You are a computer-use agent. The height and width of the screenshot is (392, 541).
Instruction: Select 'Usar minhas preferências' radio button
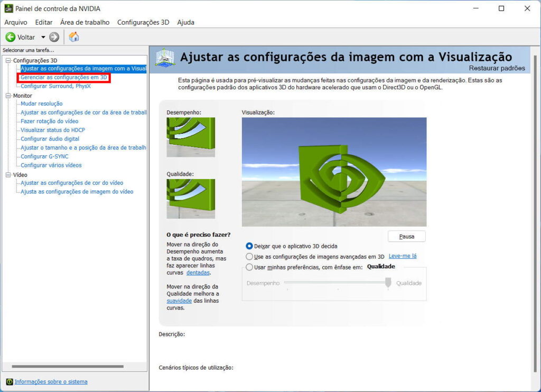249,267
